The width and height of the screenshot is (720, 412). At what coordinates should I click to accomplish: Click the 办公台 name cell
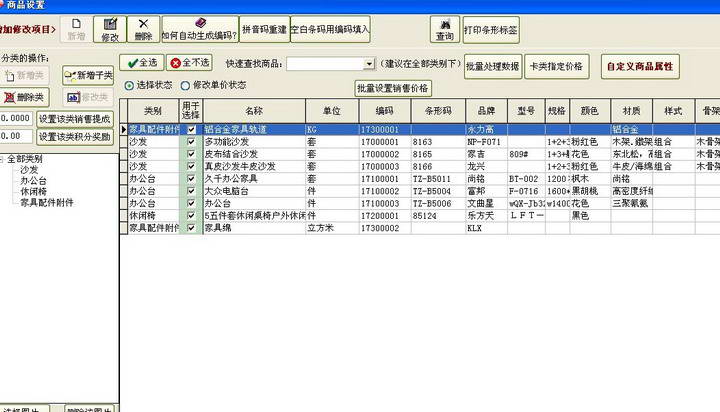(254, 203)
